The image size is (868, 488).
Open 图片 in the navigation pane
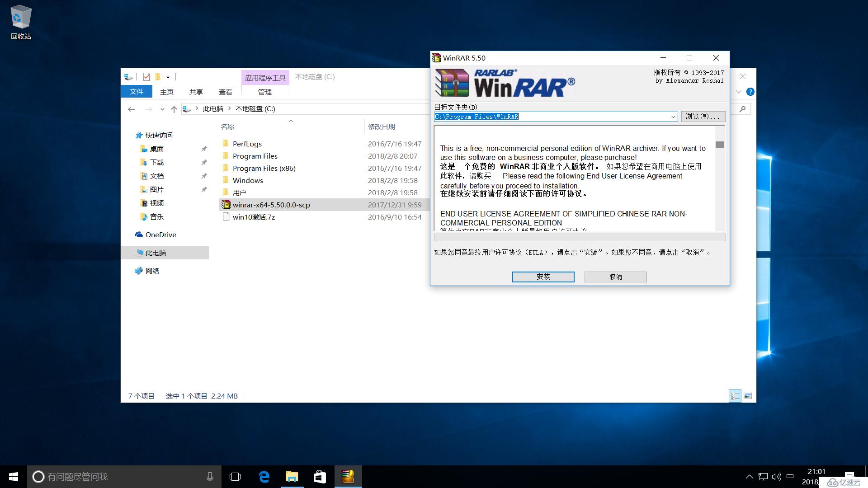pyautogui.click(x=156, y=189)
